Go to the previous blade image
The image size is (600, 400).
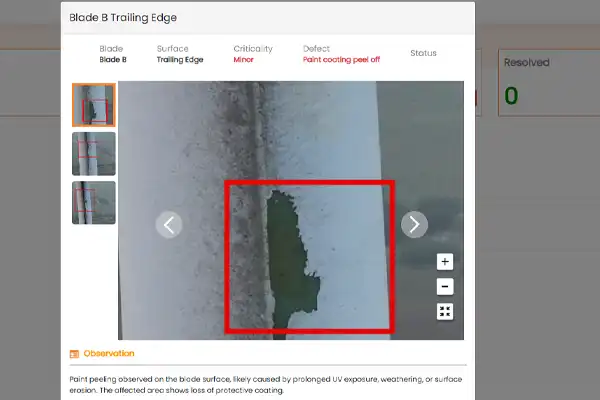pos(169,225)
